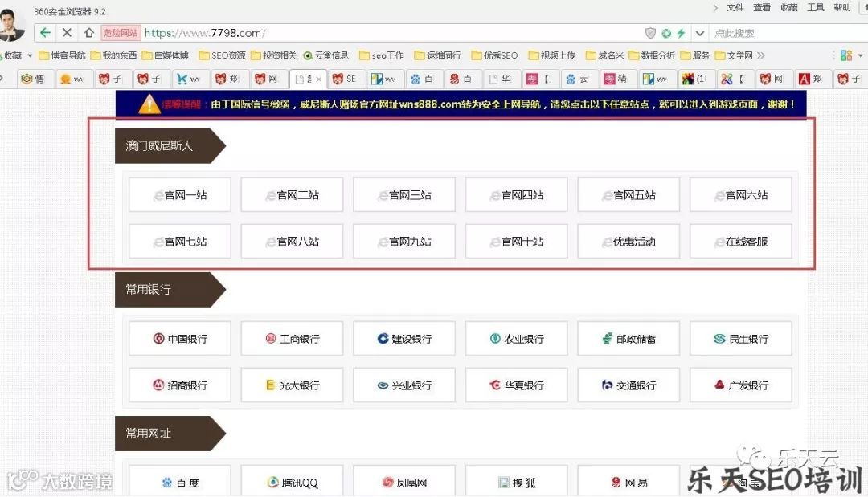The width and height of the screenshot is (868, 497).
Task: Open the 收藏 menu
Action: (789, 8)
